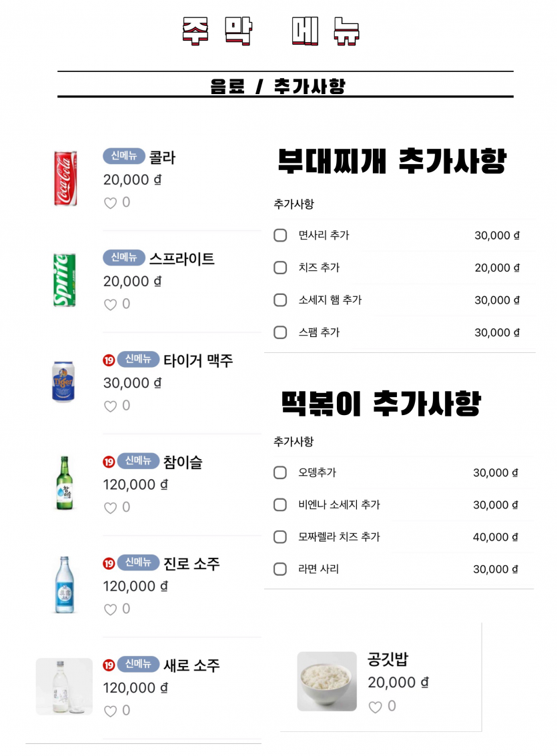Like 새로 소주 with its heart icon
557x756 pixels.
click(110, 711)
